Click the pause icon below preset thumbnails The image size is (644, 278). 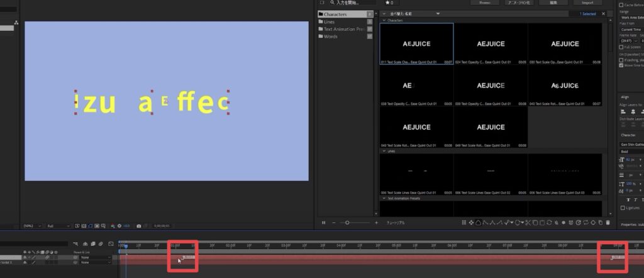pos(324,223)
